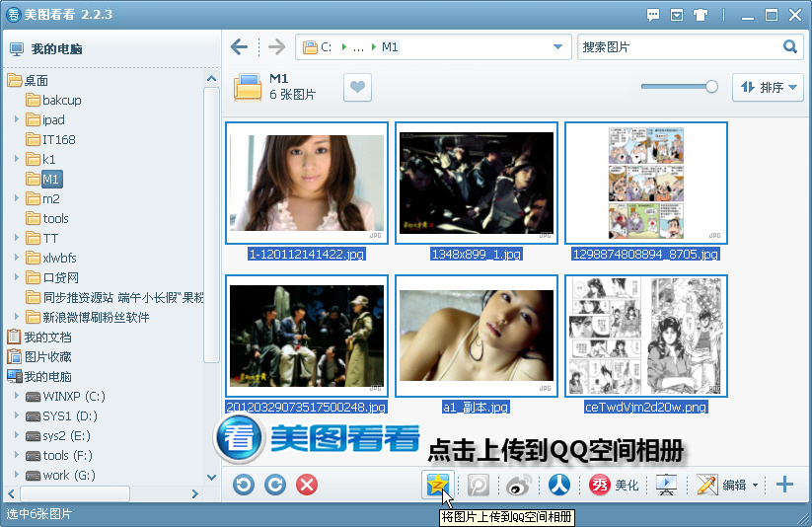The width and height of the screenshot is (812, 527).
Task: Select thumbnail 2012032907351750024８.jpg
Action: pyautogui.click(x=307, y=336)
